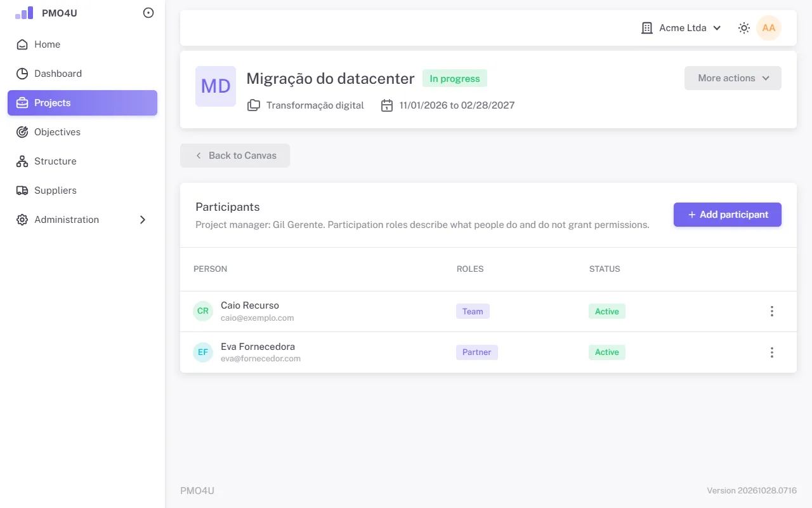This screenshot has height=508, width=812.
Task: Click the Transformação digital portfolio label
Action: point(315,105)
